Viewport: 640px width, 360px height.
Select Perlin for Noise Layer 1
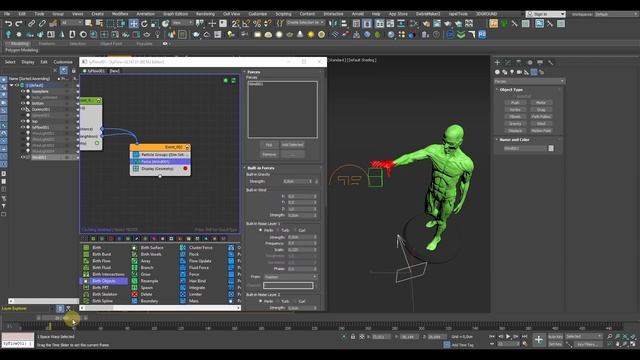coord(260,230)
